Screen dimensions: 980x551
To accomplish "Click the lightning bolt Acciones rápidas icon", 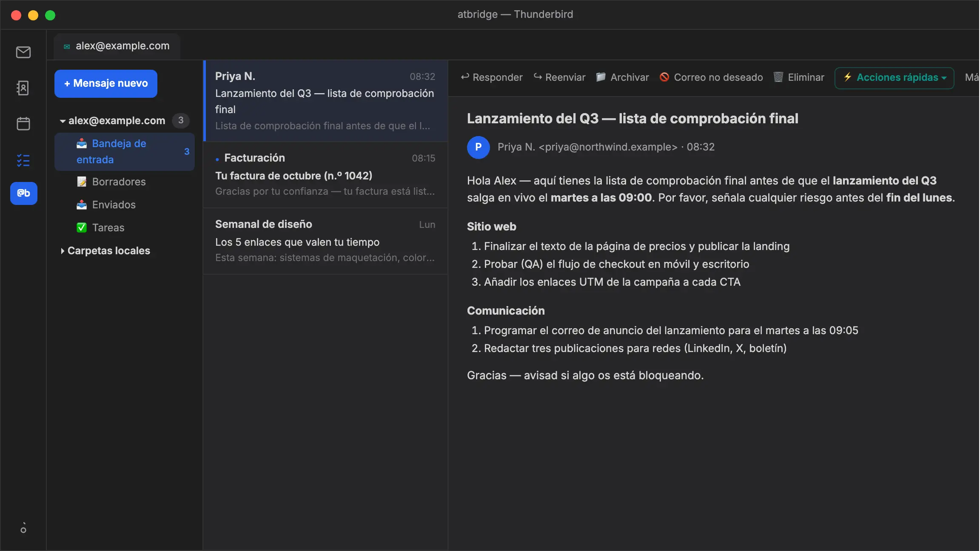I will (x=848, y=77).
